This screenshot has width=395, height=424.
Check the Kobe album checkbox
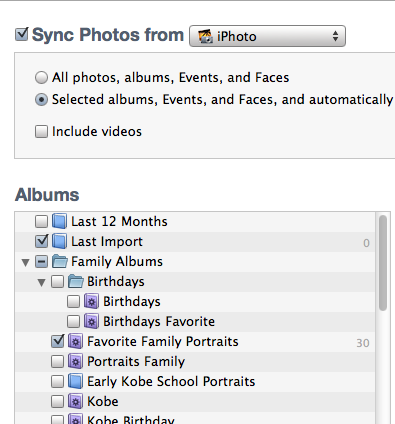pos(57,401)
